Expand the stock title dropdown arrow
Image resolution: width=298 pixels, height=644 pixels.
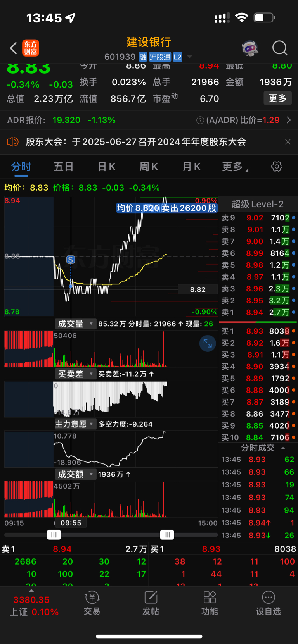click(190, 57)
